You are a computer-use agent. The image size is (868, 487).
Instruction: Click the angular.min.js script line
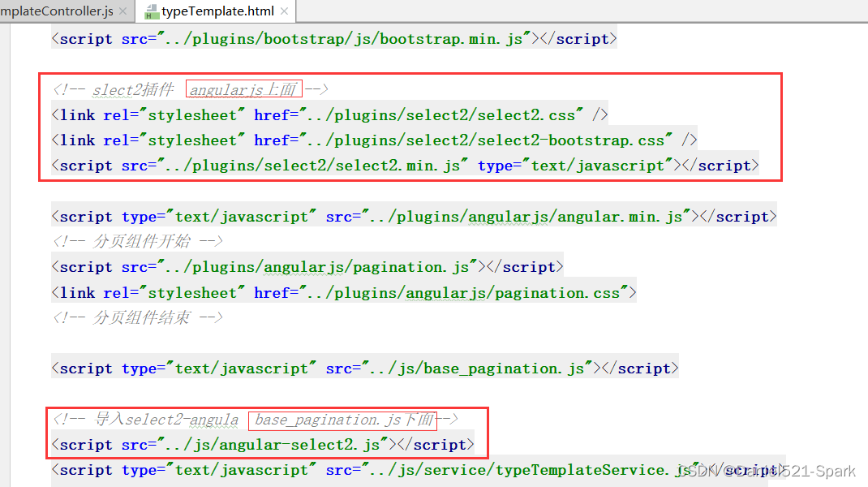coord(414,216)
